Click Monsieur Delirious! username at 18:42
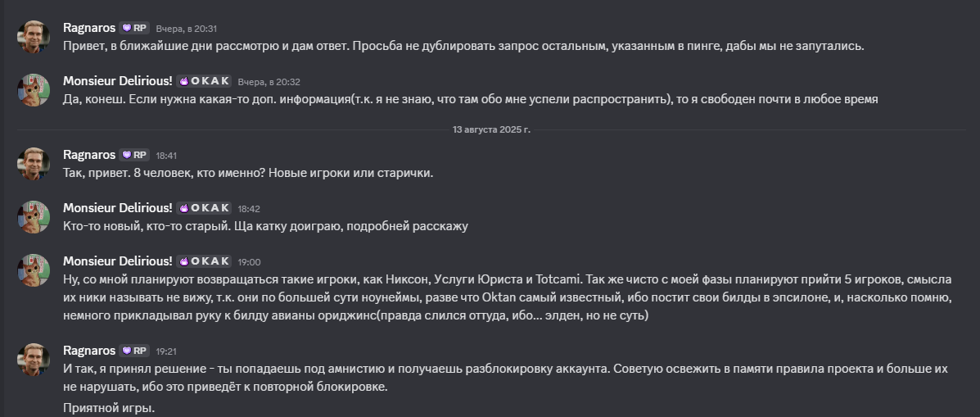The width and height of the screenshot is (980, 417). coord(118,208)
